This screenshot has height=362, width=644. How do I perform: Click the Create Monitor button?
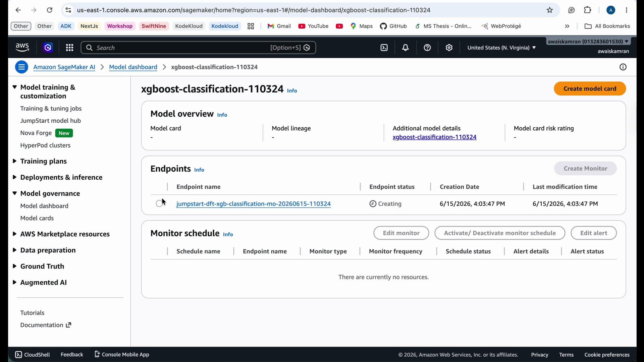(x=585, y=169)
